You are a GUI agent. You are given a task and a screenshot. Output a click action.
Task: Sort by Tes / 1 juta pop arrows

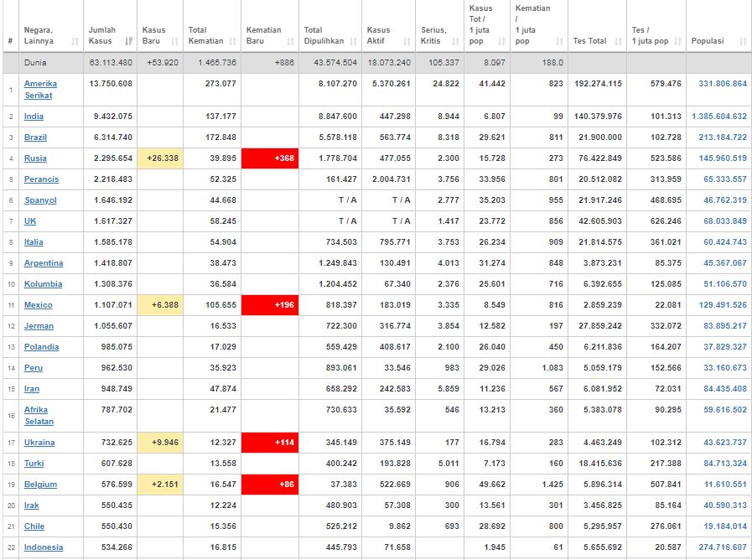(x=677, y=41)
